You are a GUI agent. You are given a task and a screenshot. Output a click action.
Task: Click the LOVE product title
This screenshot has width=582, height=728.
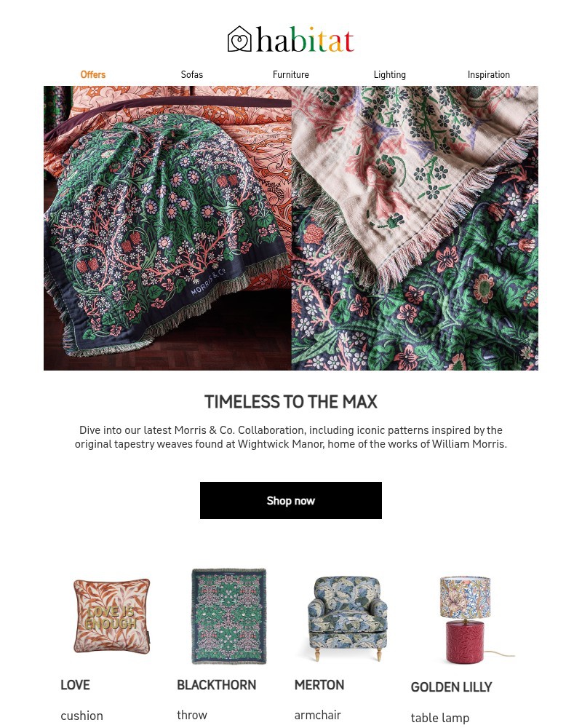point(75,685)
